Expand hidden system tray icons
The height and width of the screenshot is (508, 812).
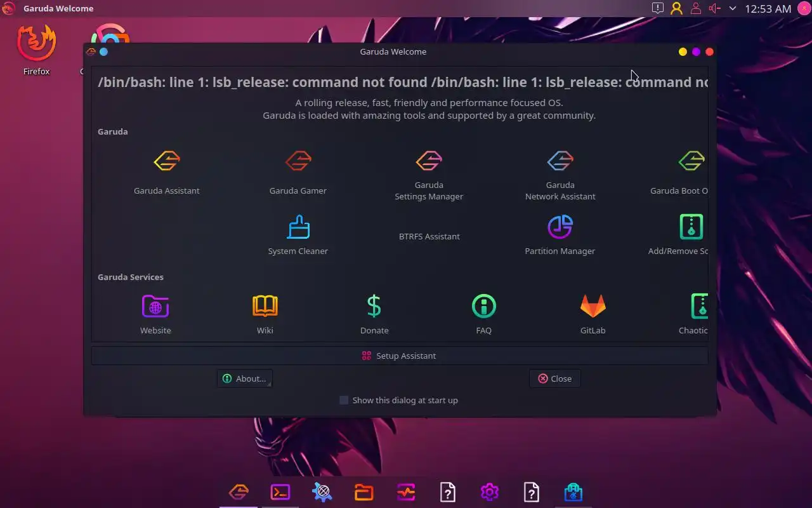[733, 8]
